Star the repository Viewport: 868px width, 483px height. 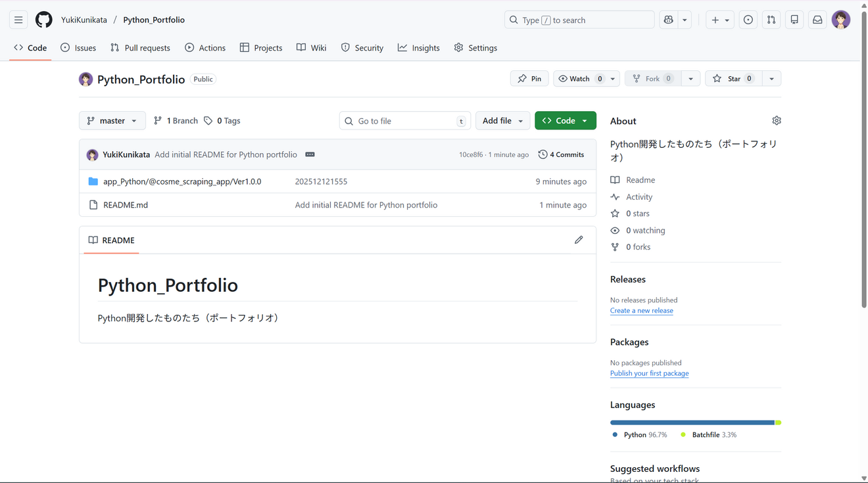734,79
